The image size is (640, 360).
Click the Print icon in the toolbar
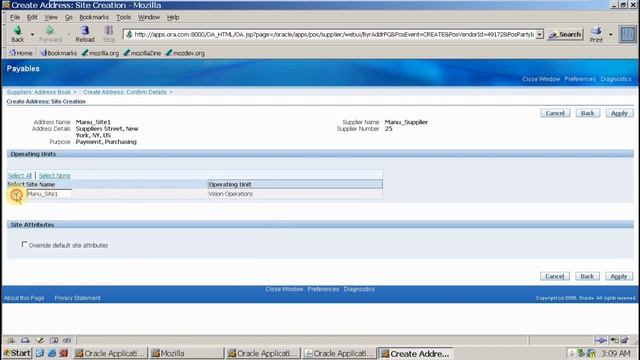point(596,34)
